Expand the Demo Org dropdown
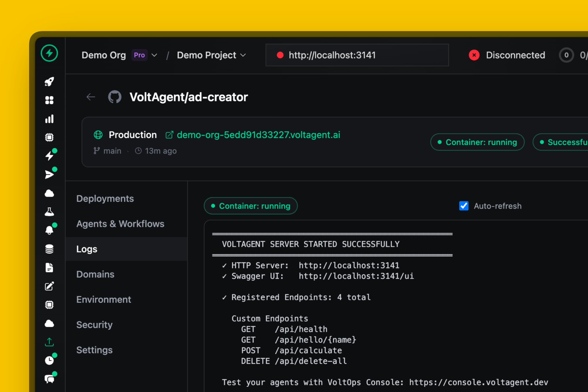 pyautogui.click(x=154, y=55)
